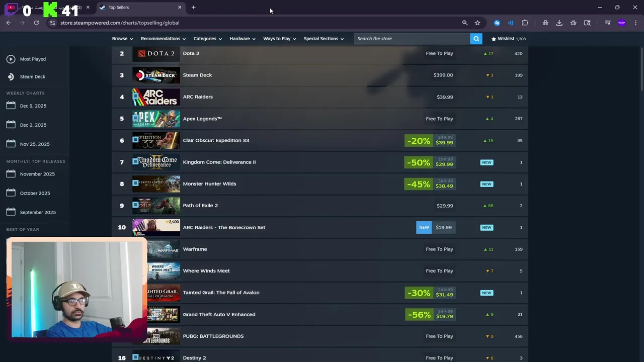Click calendar icon for October 2025
Viewport: 644px width, 362px height.
[11, 193]
